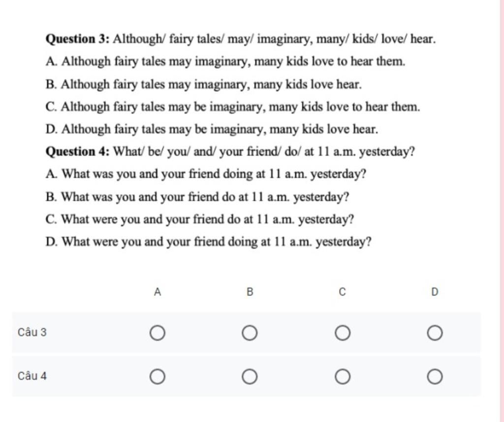This screenshot has height=422, width=504.
Task: Click column header A in answer grid
Action: coord(157,292)
